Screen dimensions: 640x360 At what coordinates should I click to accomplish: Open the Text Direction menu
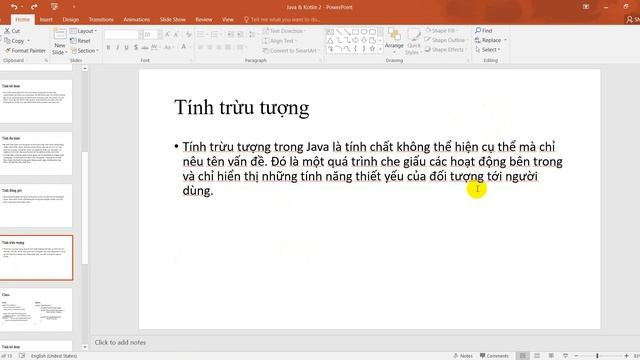[x=284, y=31]
